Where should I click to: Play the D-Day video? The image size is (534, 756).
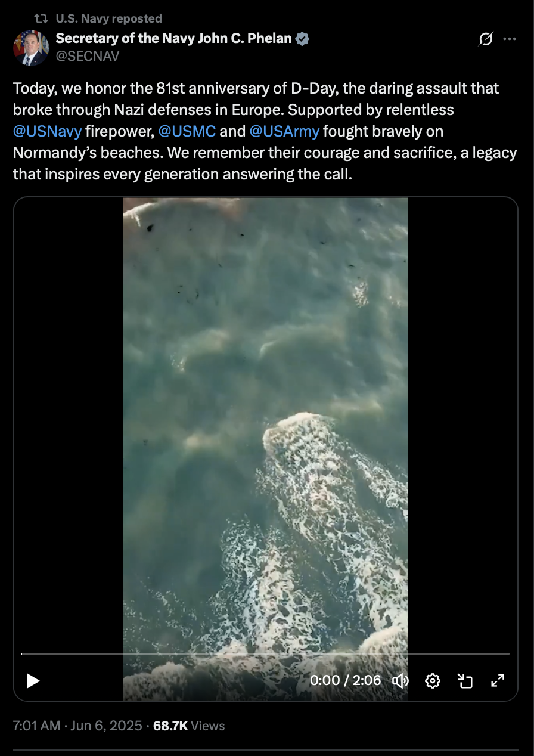[33, 680]
